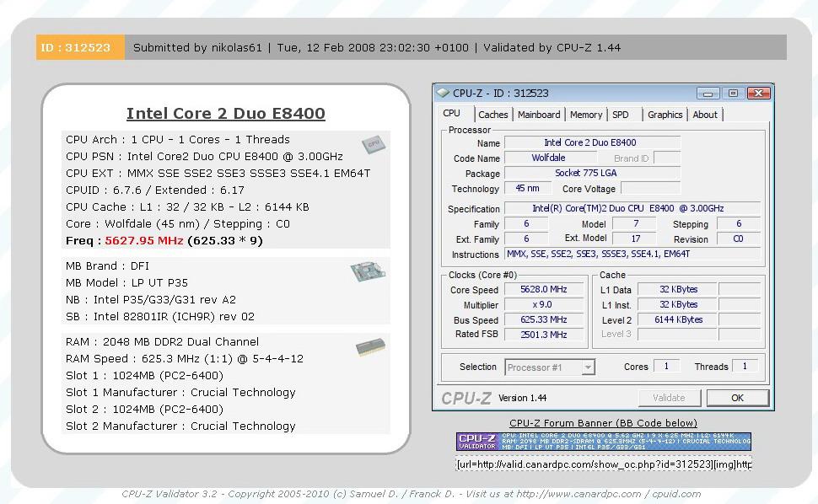Click the 'MB Model : LP UT P35' line
818x504 pixels.
pyautogui.click(x=126, y=282)
